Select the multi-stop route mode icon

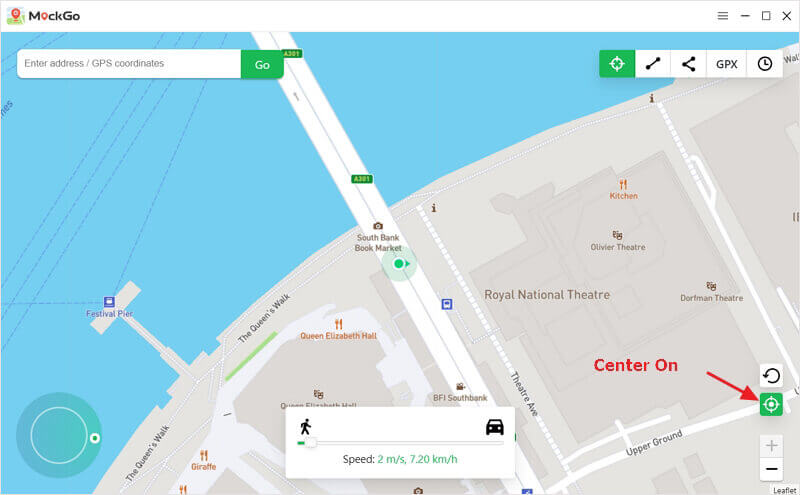(x=688, y=64)
